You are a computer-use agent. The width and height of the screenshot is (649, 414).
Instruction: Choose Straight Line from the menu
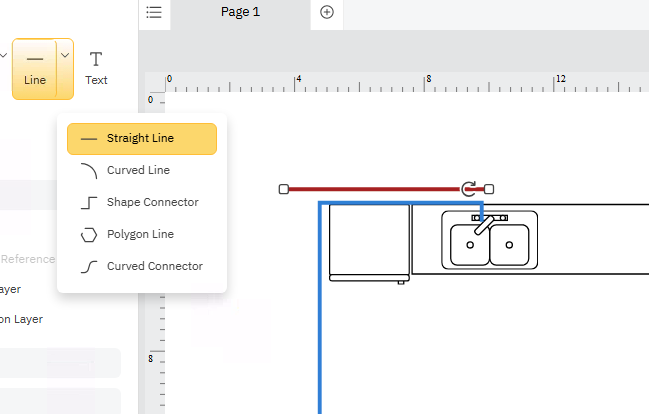[x=142, y=139]
